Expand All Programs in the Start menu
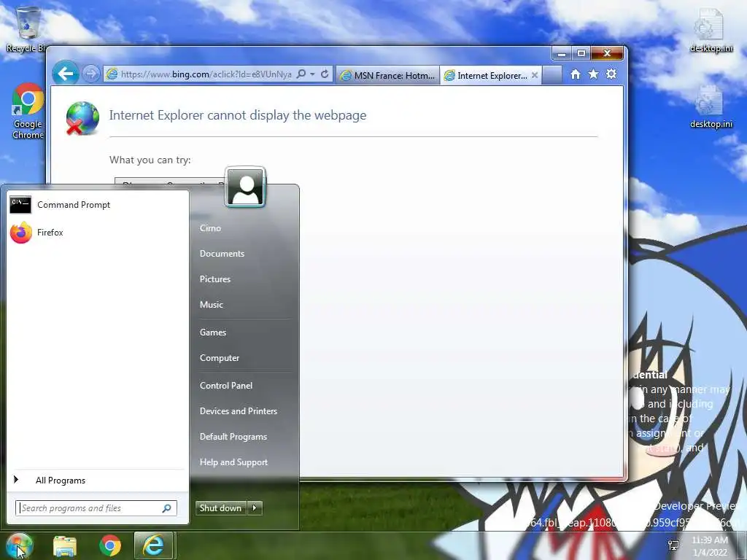 point(98,481)
